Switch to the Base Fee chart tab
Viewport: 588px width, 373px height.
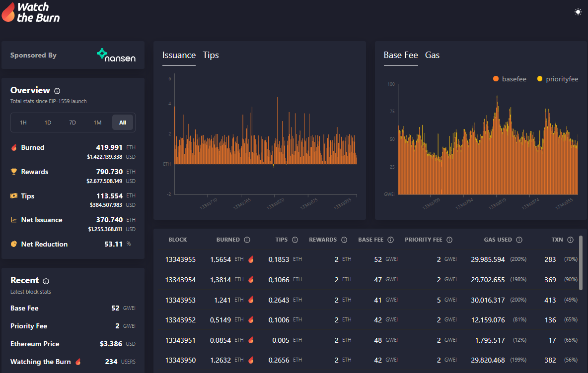coord(400,56)
